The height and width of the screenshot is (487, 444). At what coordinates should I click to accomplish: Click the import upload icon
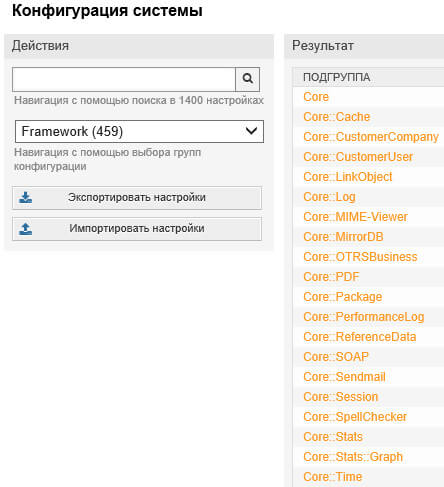pos(26,229)
